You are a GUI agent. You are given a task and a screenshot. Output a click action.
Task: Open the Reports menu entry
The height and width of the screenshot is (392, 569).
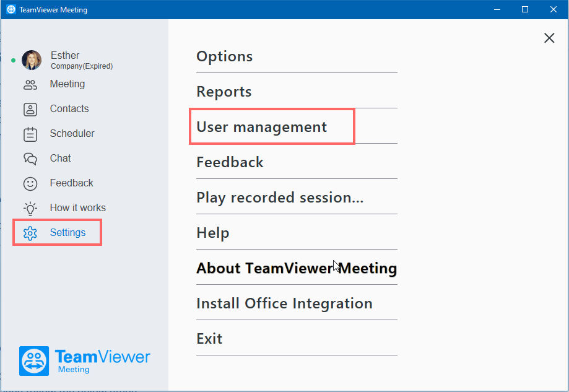pos(224,92)
